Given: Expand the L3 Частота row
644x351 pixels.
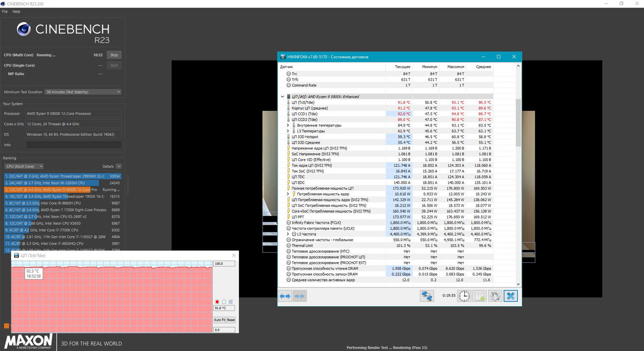Looking at the screenshot, I should [288, 234].
